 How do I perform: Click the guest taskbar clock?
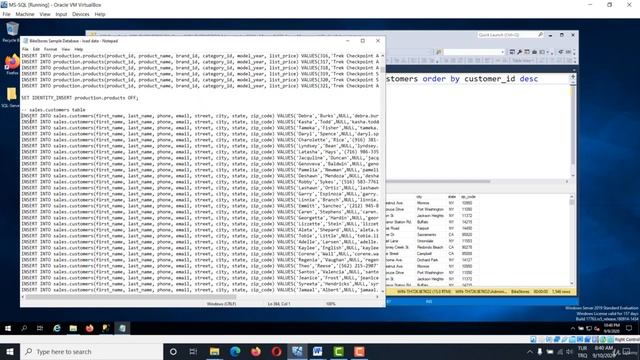click(x=611, y=328)
